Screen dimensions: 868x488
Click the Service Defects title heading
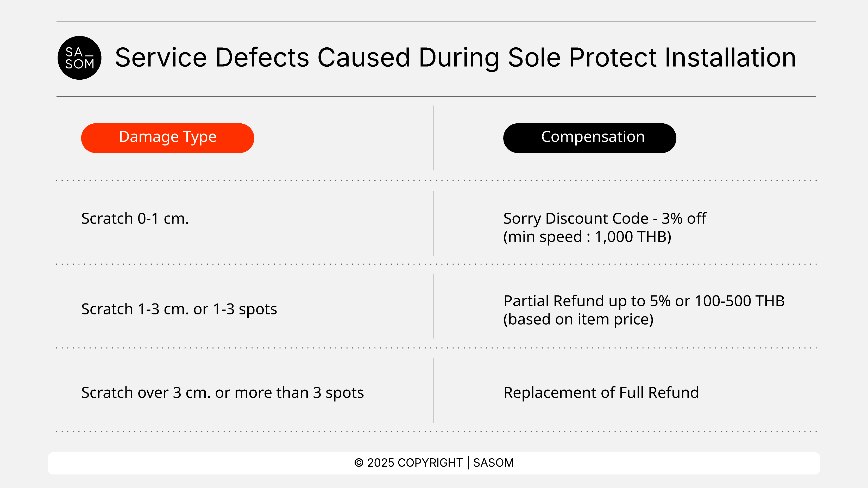tap(455, 58)
